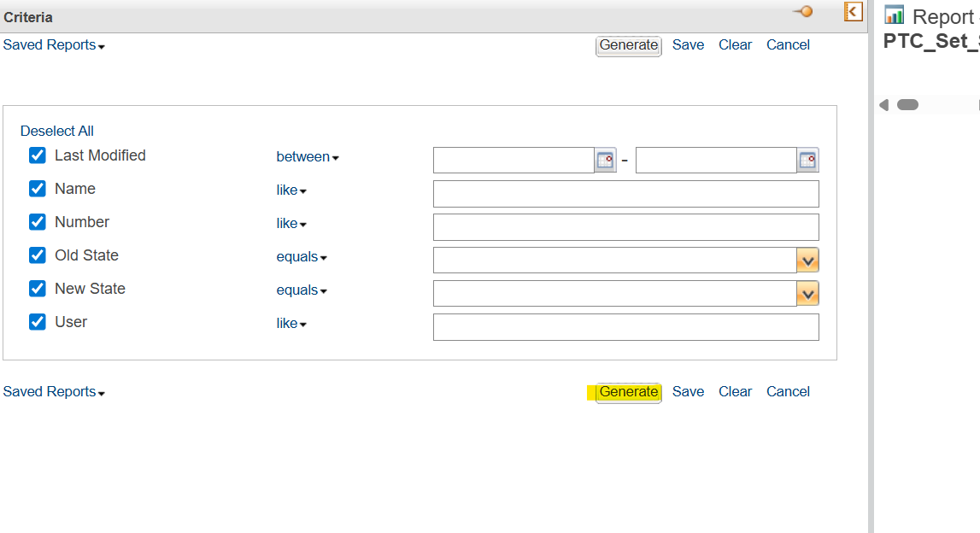
Task: Click the highlighted Generate button
Action: 629,391
